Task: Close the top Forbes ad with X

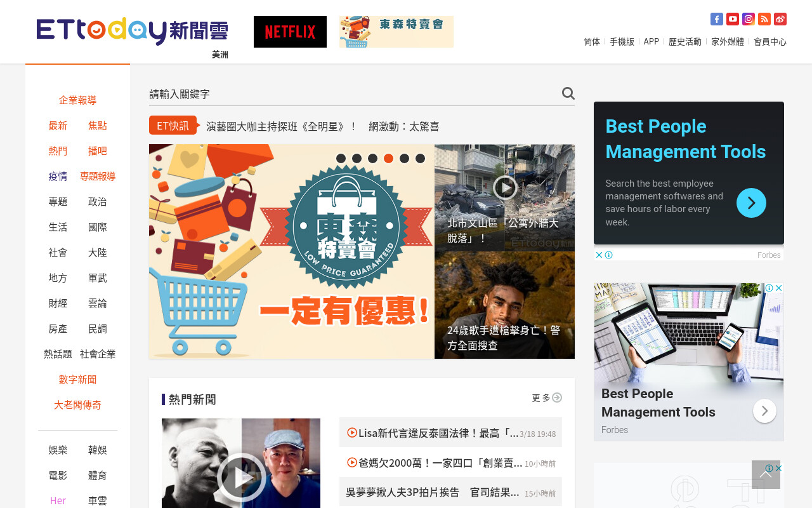Action: 598,255
